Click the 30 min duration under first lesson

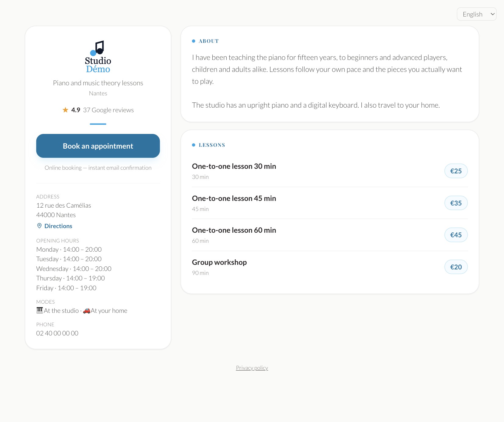click(x=200, y=177)
